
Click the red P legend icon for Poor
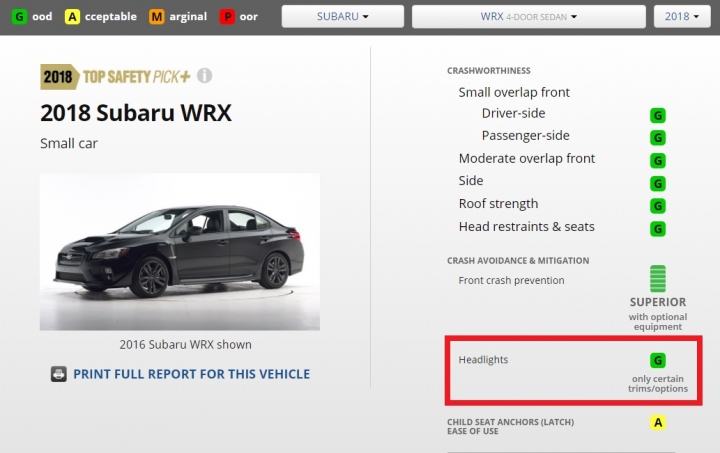click(227, 17)
